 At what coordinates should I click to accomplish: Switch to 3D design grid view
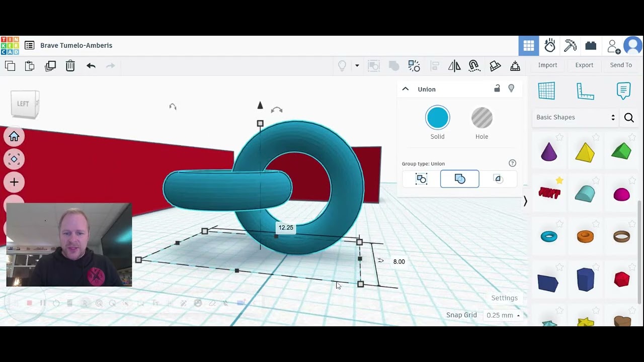(x=529, y=46)
